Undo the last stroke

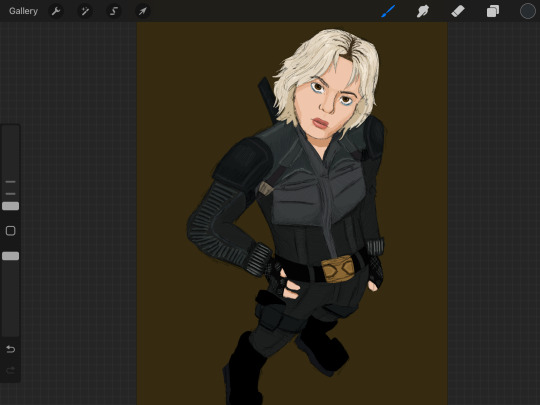click(11, 349)
